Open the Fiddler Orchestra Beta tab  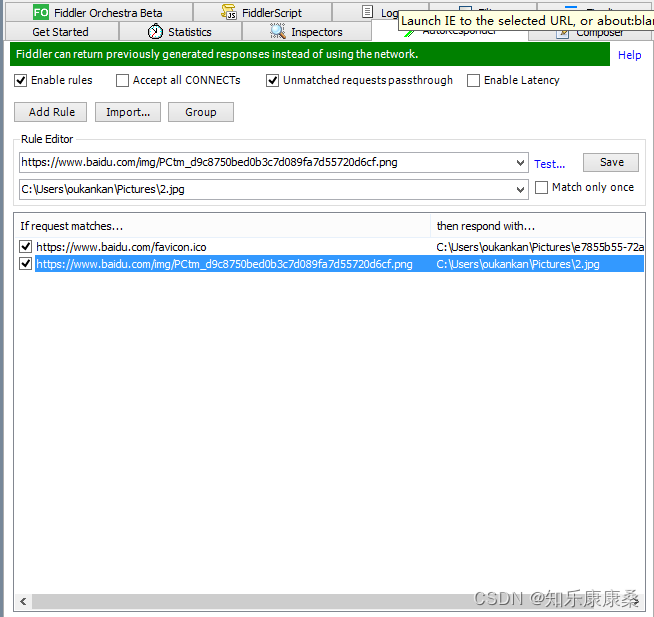pyautogui.click(x=99, y=13)
